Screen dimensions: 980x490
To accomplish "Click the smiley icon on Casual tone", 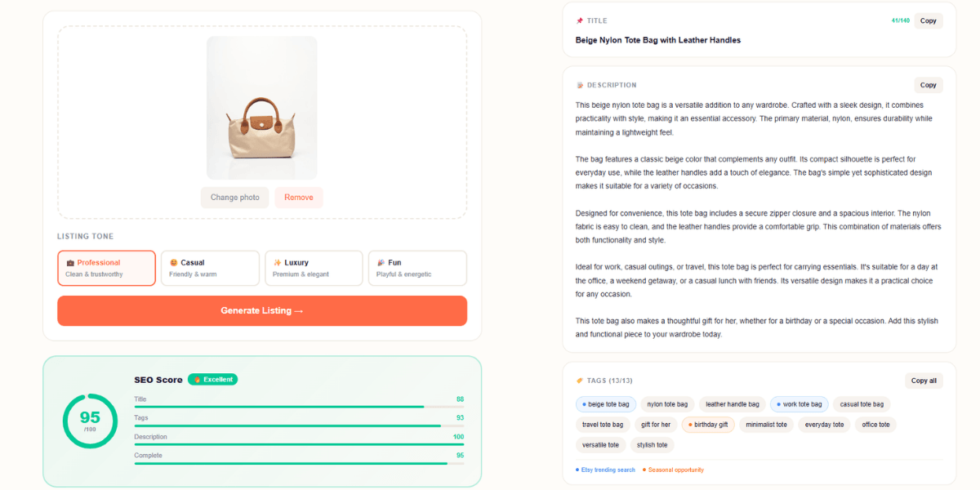I will click(x=173, y=263).
